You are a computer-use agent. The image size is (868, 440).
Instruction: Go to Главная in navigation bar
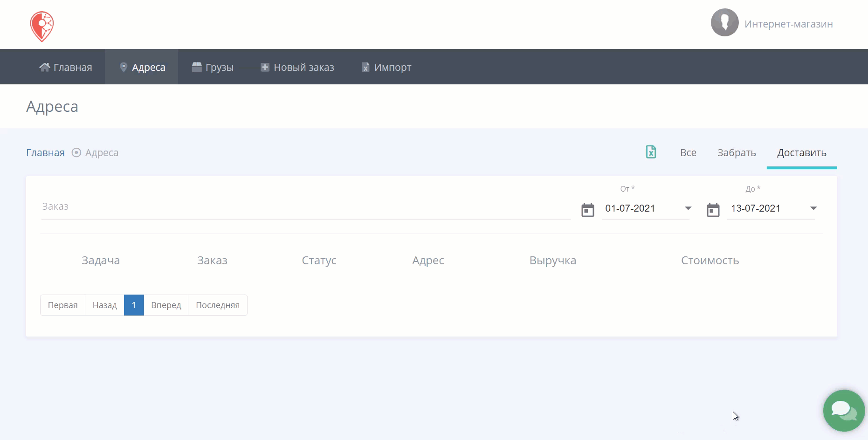(66, 67)
